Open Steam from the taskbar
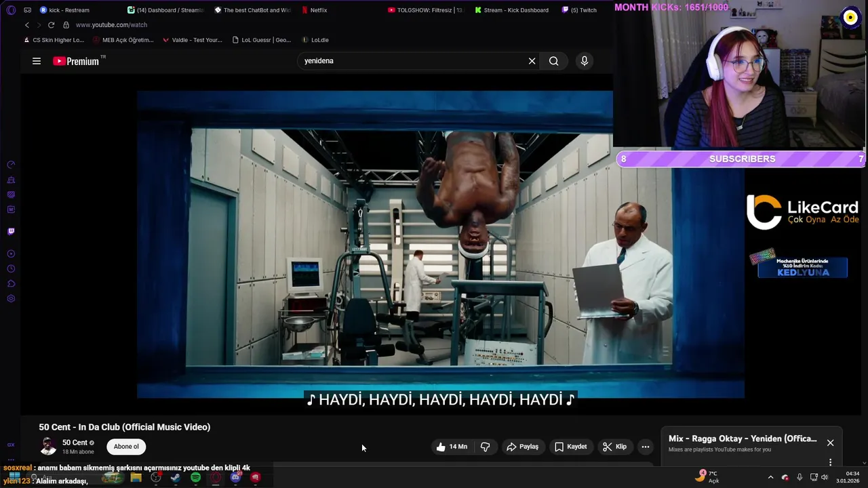868x488 pixels. 176,478
